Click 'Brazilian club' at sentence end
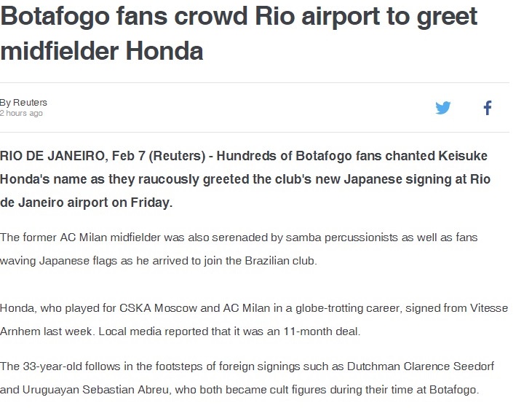The height and width of the screenshot is (408, 532). click(281, 261)
